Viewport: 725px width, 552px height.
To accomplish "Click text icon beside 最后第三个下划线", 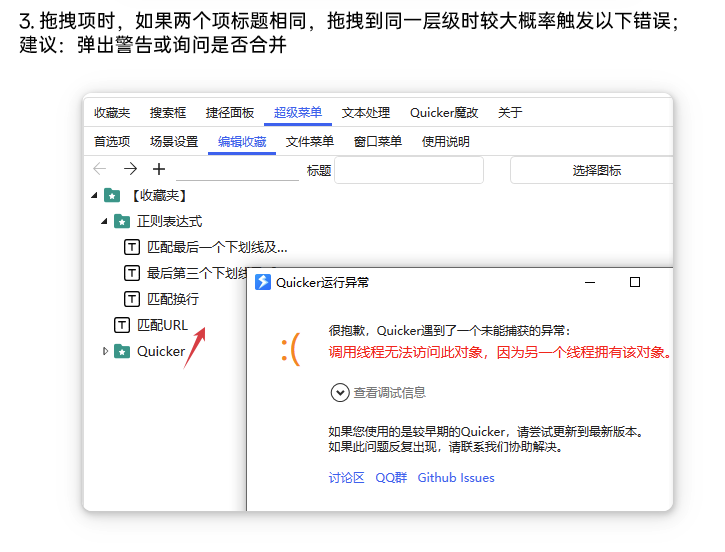I will (x=132, y=273).
